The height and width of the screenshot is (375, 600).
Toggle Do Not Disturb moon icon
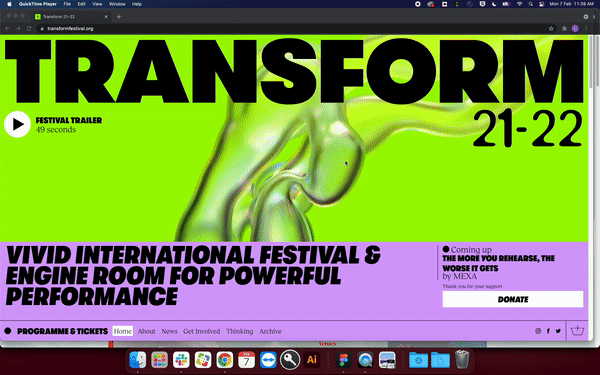[x=494, y=4]
